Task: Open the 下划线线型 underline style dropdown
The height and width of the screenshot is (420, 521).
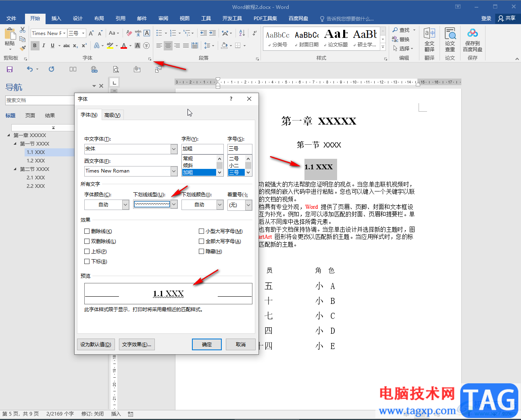Action: click(x=174, y=205)
